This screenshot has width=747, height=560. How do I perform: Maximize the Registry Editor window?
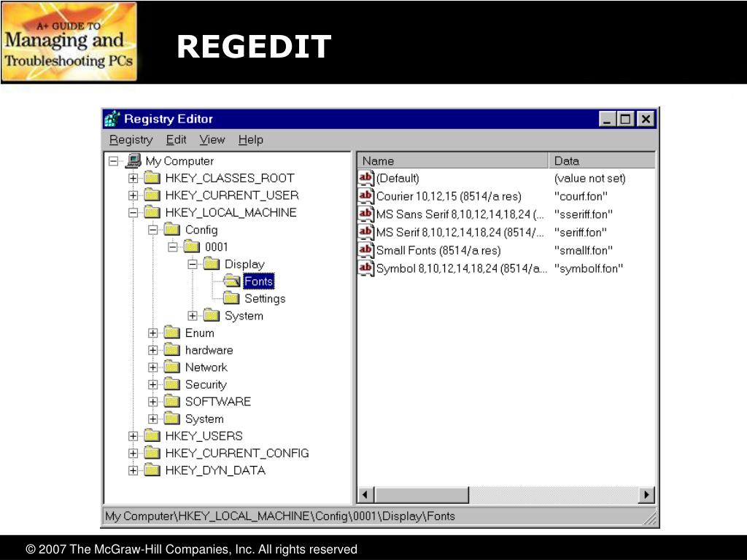(x=625, y=119)
